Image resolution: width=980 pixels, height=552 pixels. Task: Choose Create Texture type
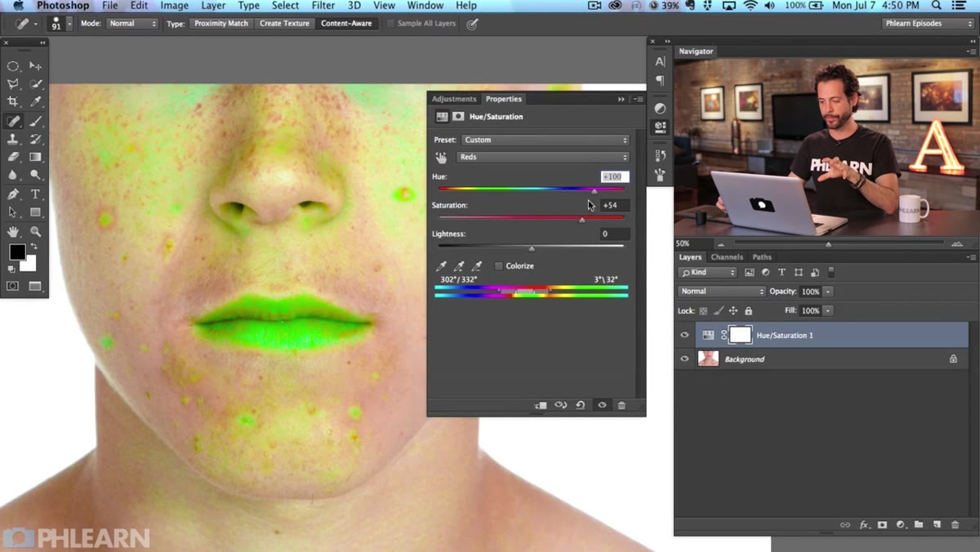284,24
